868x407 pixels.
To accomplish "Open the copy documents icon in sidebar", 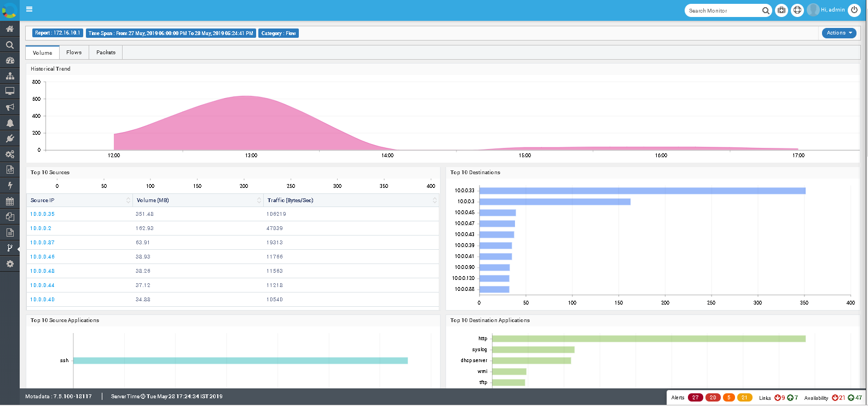I will 10,217.
